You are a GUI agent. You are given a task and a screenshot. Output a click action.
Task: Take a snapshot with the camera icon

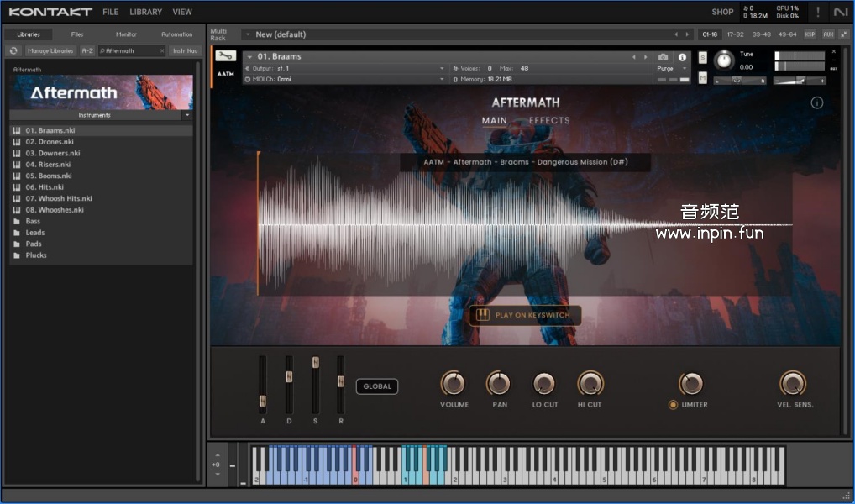point(663,57)
